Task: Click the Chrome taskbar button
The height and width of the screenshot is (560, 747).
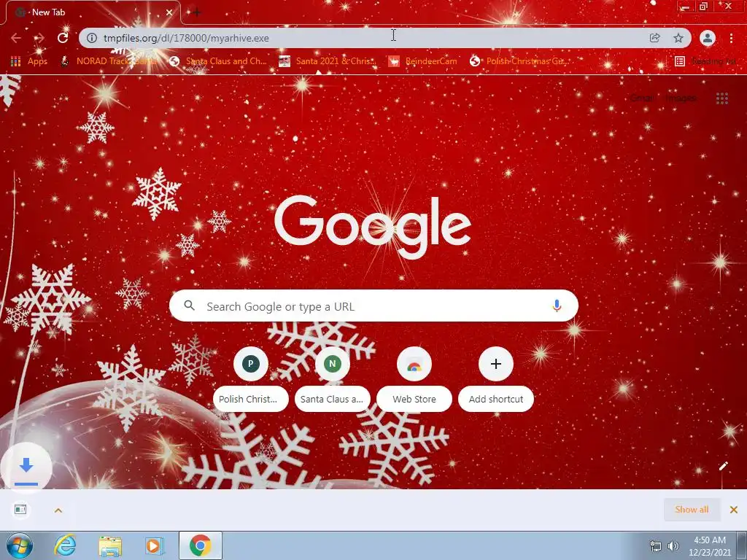Action: 201,545
